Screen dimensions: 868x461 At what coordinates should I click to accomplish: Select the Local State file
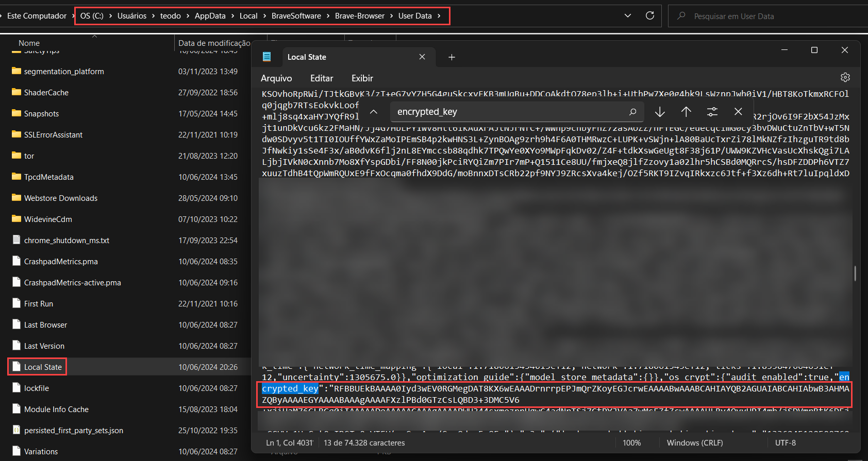[43, 367]
